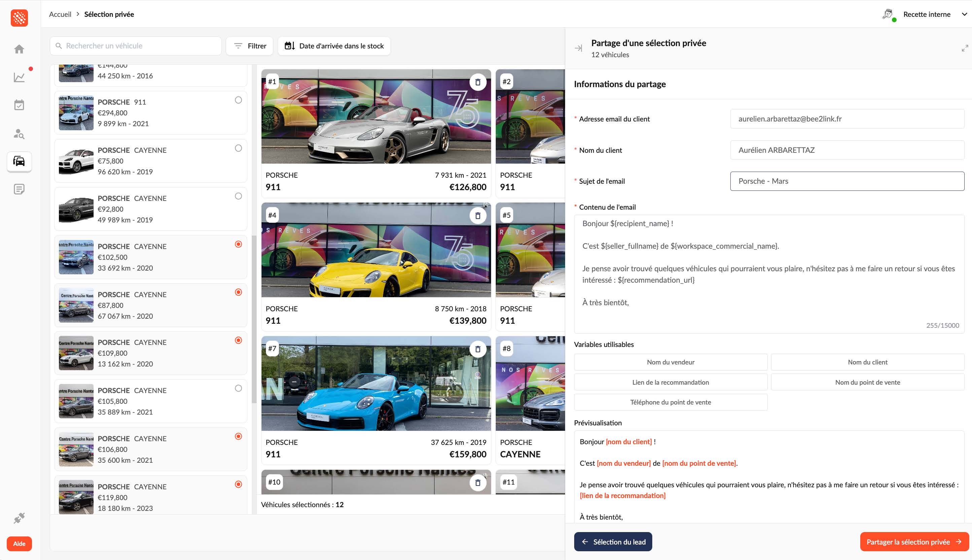Deselect Cayenne €87,800 radio button
The height and width of the screenshot is (560, 972).
(239, 292)
